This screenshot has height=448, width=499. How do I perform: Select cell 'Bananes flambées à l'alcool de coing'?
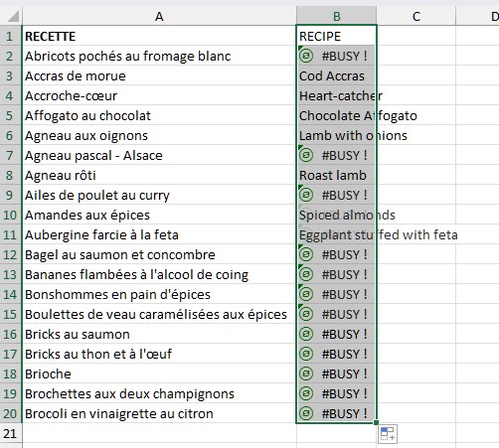[159, 274]
